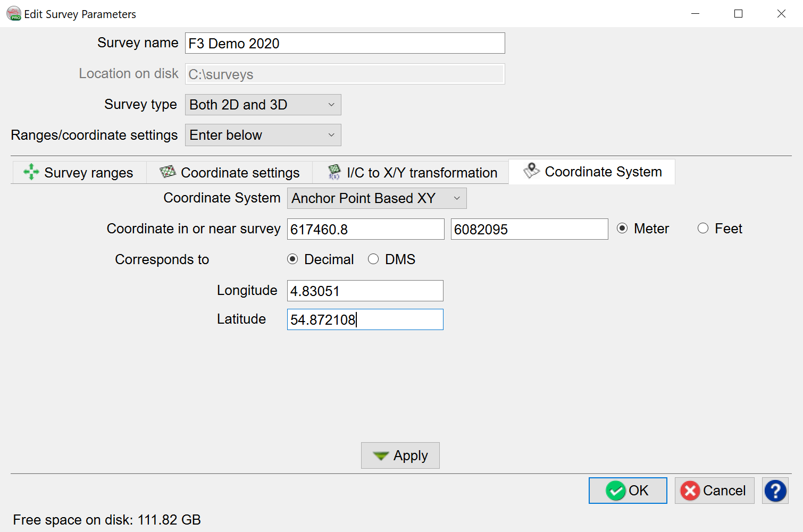Switch to DMS coordinate format
The height and width of the screenshot is (532, 803).
coord(373,259)
